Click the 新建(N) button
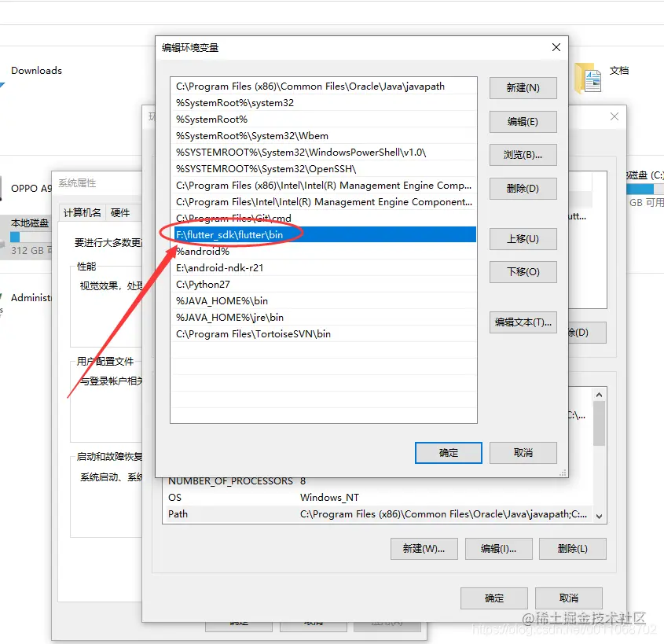Screen dimensions: 664x644 click(x=523, y=88)
